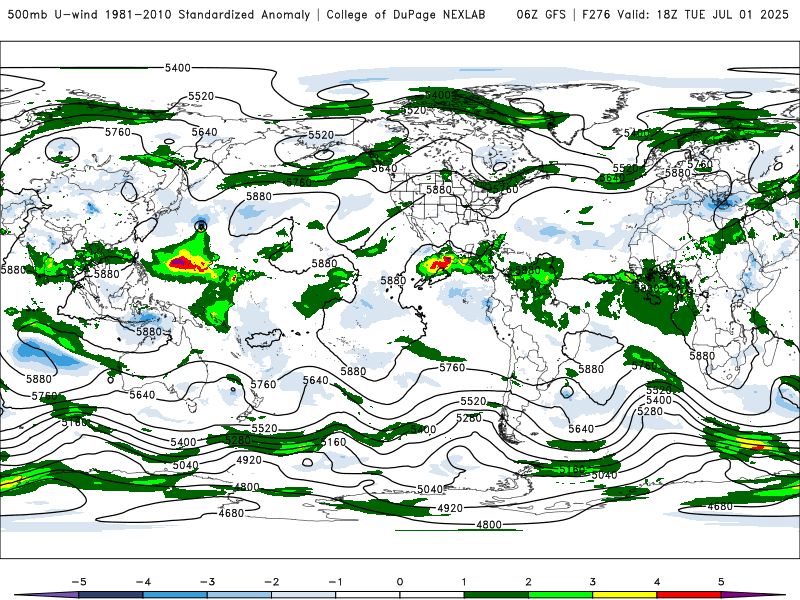
Task: Click the 'F276' forecast hour text
Action: pos(595,14)
